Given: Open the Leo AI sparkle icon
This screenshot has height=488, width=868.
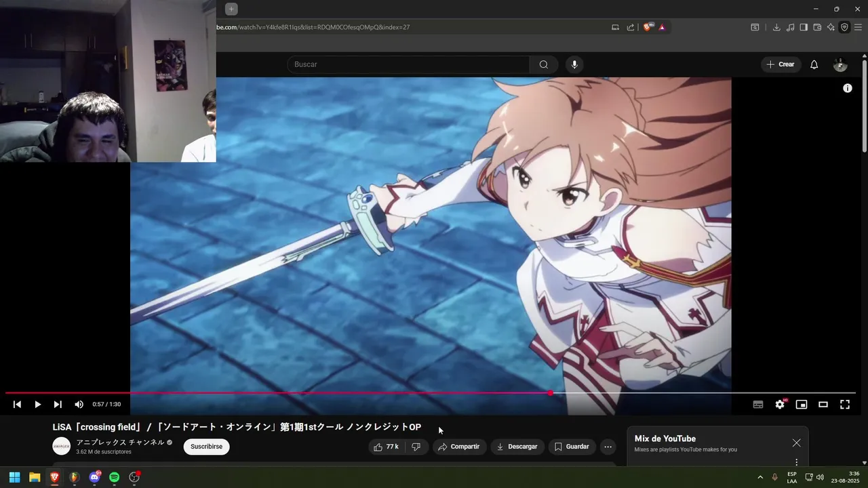Looking at the screenshot, I should click(831, 27).
